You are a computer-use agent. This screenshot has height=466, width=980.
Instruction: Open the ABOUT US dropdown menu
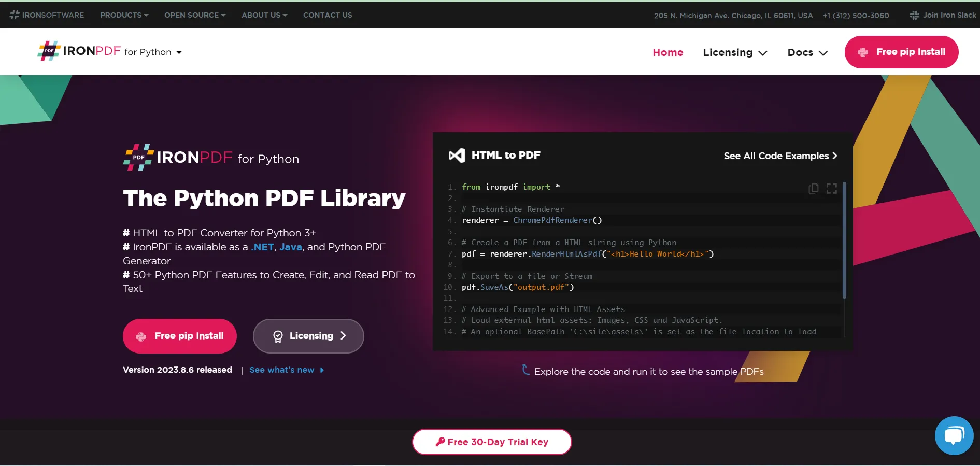point(264,15)
